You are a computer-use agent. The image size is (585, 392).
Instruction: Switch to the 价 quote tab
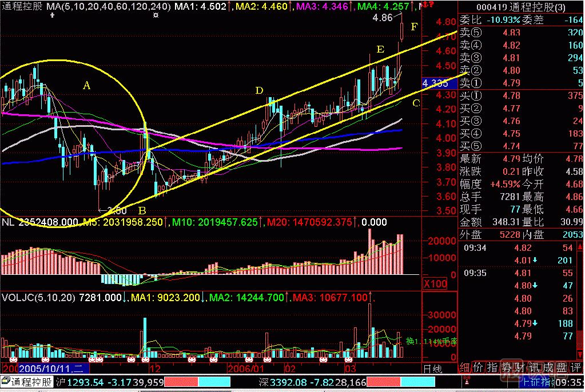point(477,367)
